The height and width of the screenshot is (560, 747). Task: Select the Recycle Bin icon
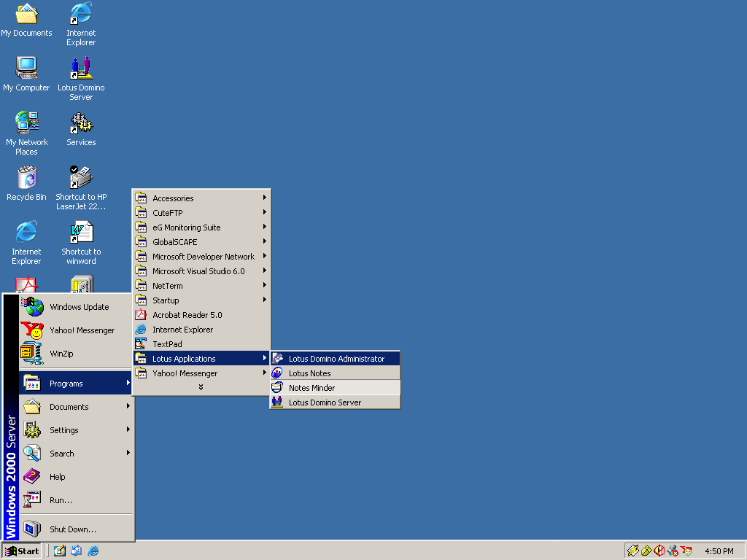point(27,184)
